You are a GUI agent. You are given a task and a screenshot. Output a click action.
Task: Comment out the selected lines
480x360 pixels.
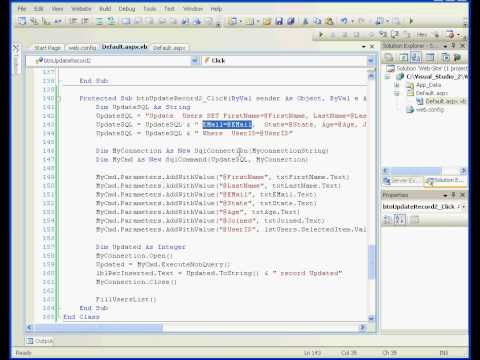99,21
